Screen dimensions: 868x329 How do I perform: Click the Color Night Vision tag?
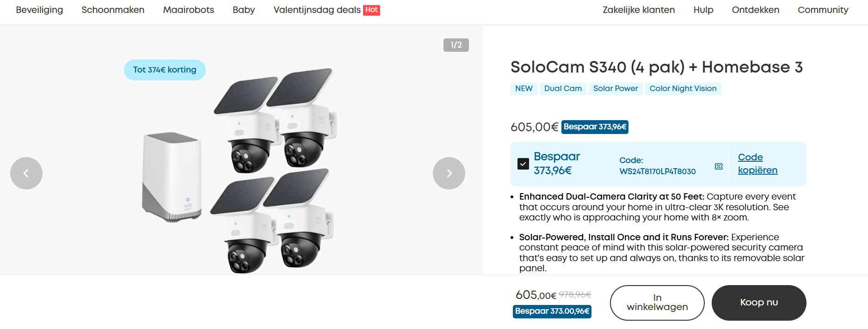click(683, 88)
